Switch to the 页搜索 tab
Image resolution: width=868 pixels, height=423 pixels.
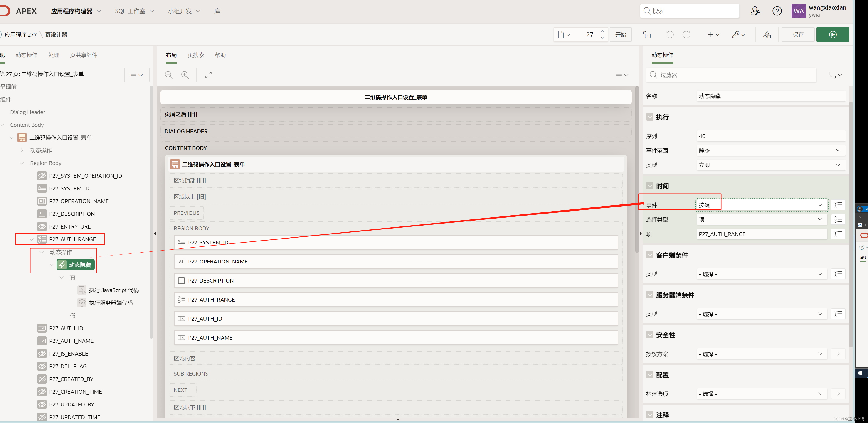(196, 55)
